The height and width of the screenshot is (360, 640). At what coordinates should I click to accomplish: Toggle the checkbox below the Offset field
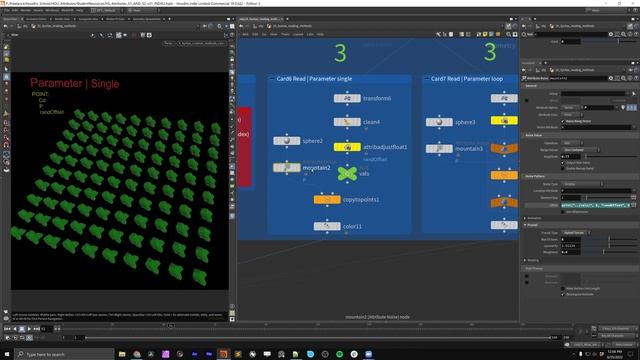coord(563,212)
